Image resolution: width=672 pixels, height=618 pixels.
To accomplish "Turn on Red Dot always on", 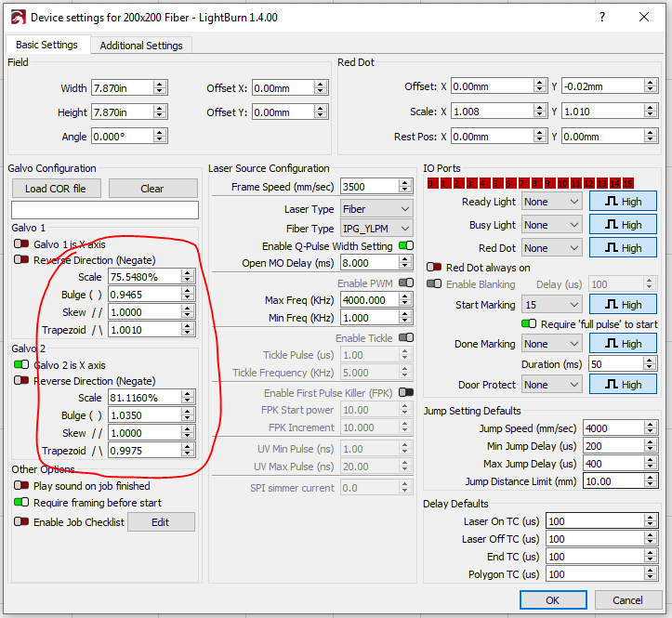I will (x=434, y=267).
